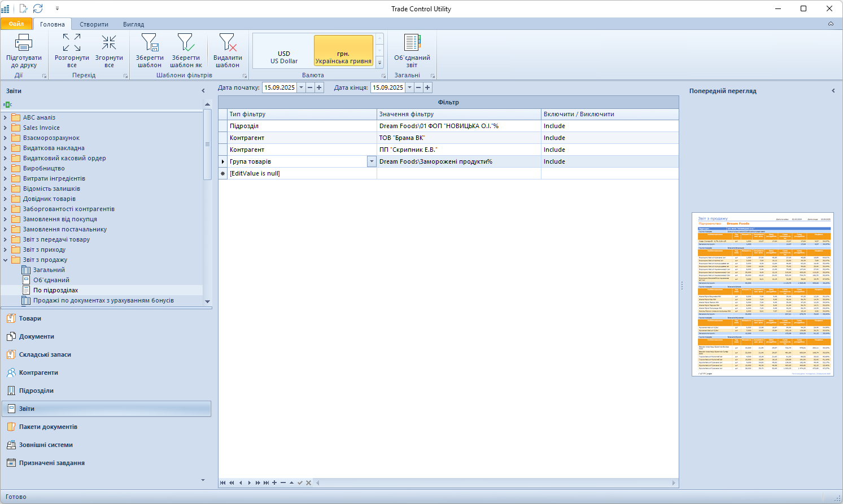Click the Expand all arrows icon
Viewport: 843px width, 504px height.
[x=72, y=43]
